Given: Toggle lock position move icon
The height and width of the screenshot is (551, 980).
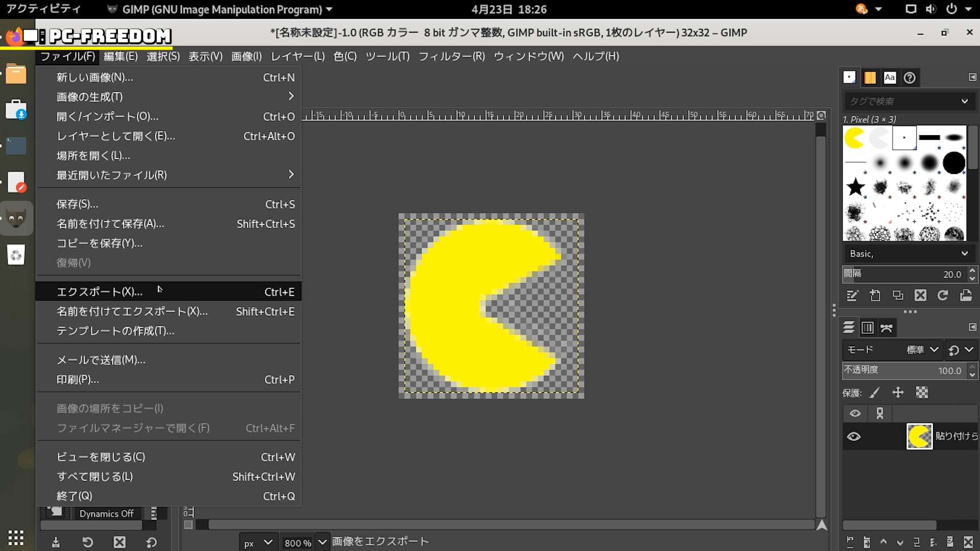Looking at the screenshot, I should click(x=898, y=392).
